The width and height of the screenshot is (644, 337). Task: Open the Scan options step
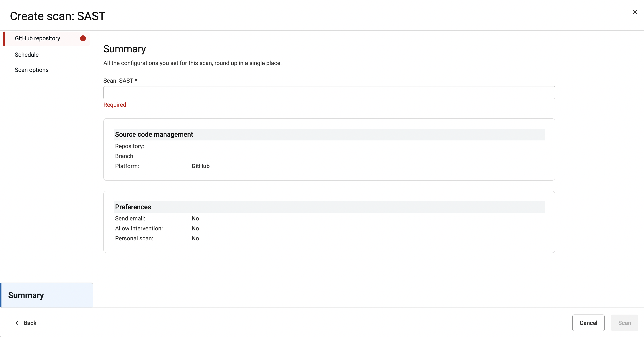32,70
